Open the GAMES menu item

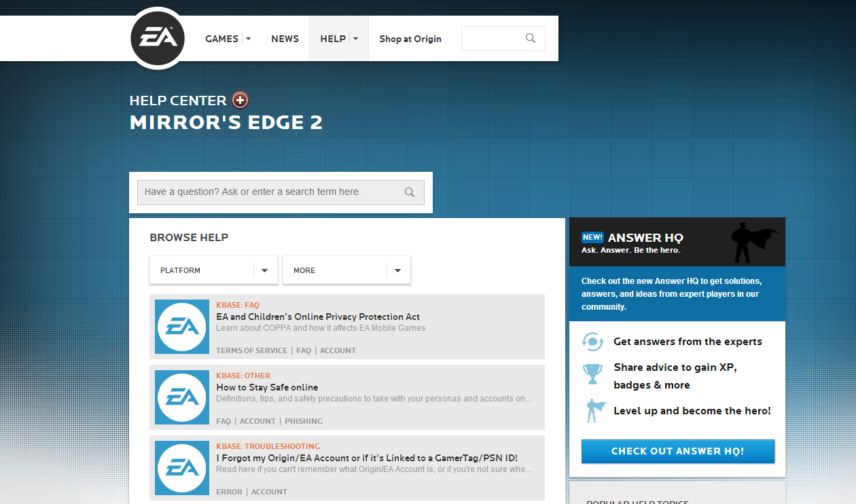221,39
